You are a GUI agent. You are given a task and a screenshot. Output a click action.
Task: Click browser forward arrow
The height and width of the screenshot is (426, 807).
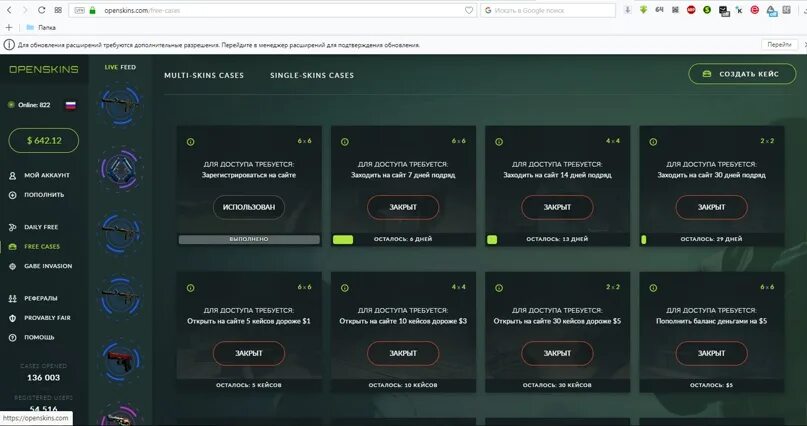coord(25,10)
